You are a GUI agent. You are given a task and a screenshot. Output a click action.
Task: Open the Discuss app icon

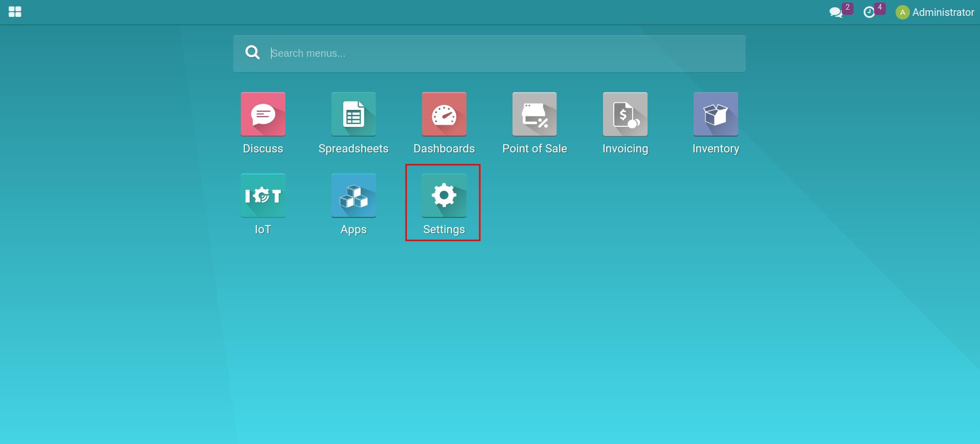263,114
